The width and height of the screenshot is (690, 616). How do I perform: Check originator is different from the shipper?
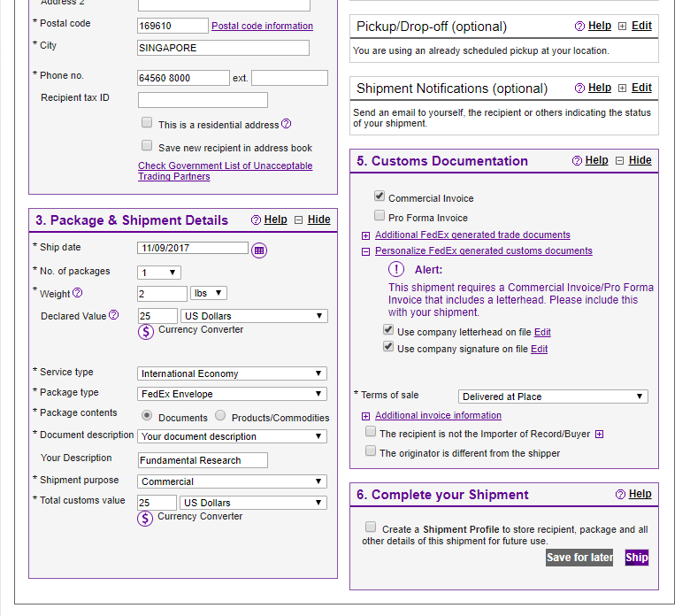pos(371,450)
